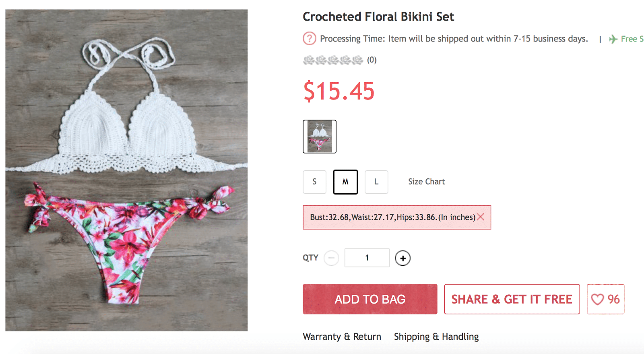The height and width of the screenshot is (354, 644).
Task: Click the processing time question mark icon
Action: [309, 39]
